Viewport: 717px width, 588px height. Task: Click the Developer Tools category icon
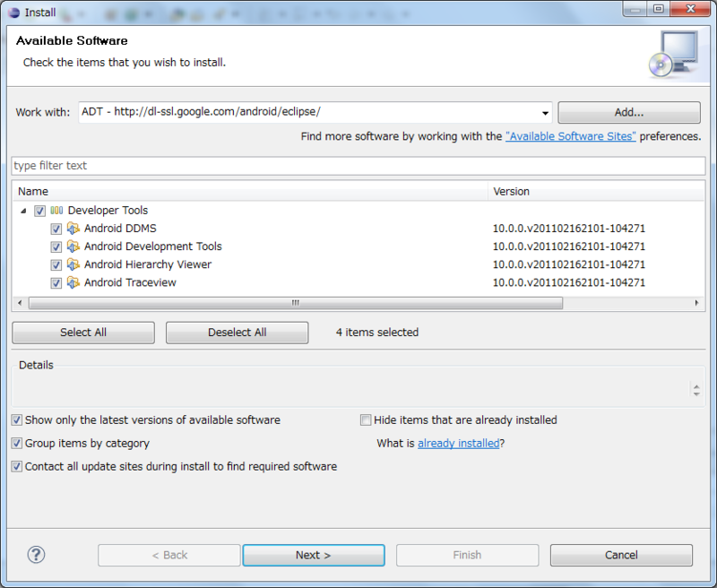[x=56, y=211]
